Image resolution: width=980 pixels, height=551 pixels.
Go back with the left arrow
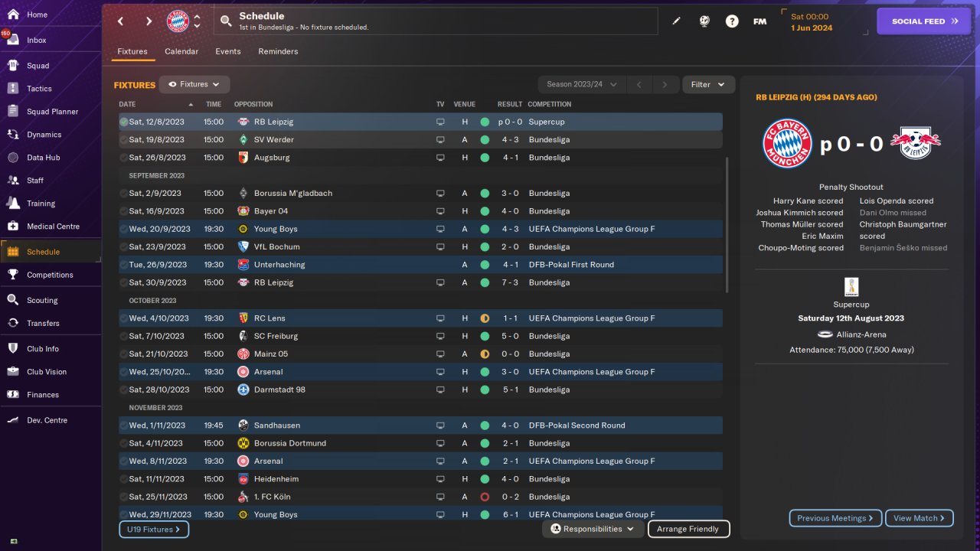(120, 21)
